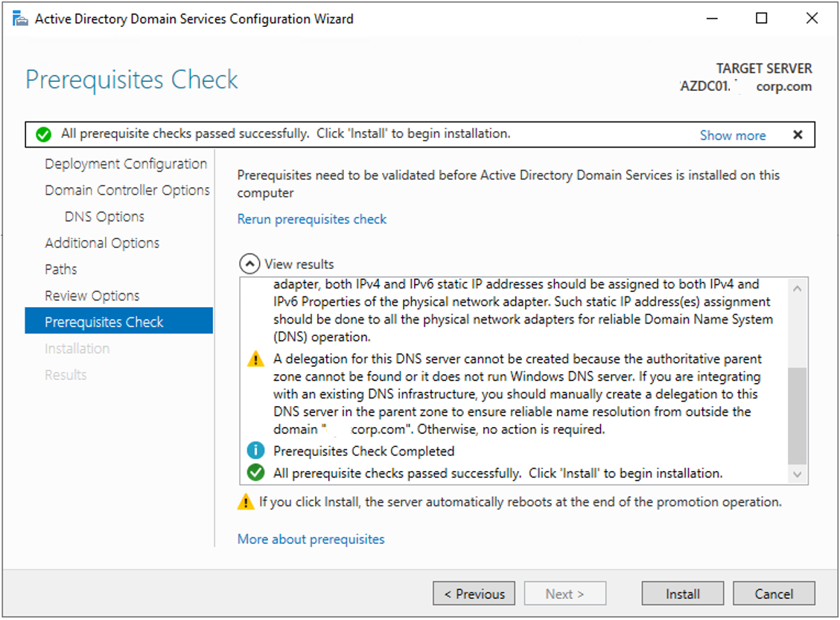
Task: Click 'Prerequisites Check Completed' text in results
Action: pos(363,451)
